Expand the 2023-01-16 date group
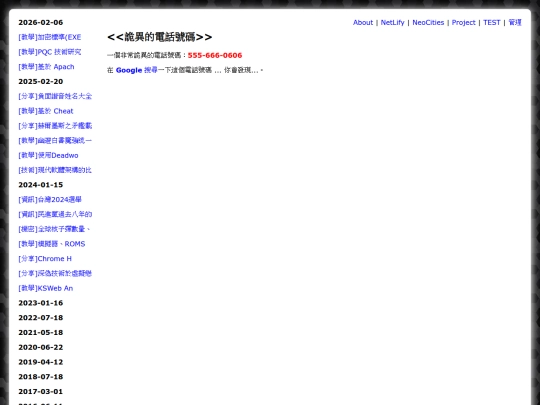This screenshot has height=405, width=540. (41, 303)
